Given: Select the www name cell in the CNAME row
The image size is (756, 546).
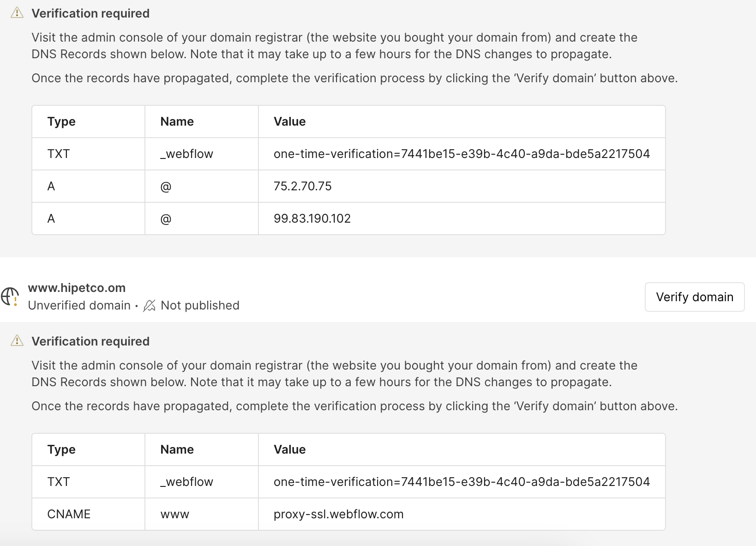Looking at the screenshot, I should 174,514.
